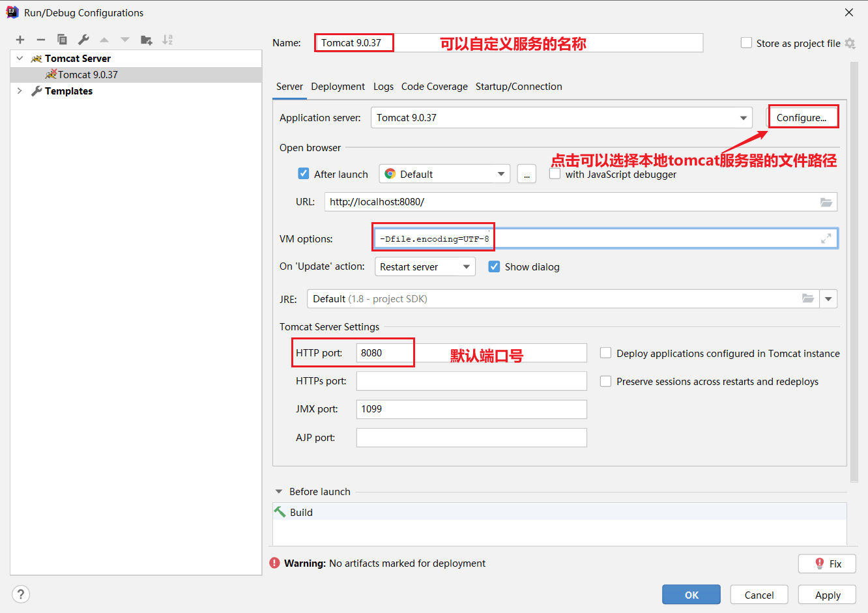Open the wrench edit templates icon
Viewport: 868px width, 613px height.
83,40
